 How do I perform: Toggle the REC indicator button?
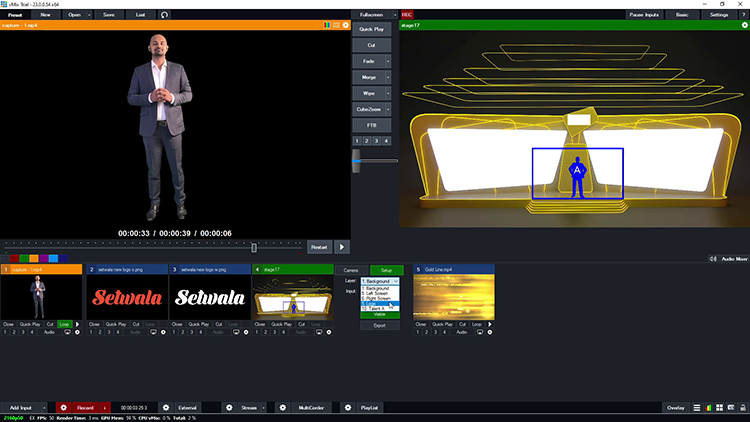(x=407, y=15)
